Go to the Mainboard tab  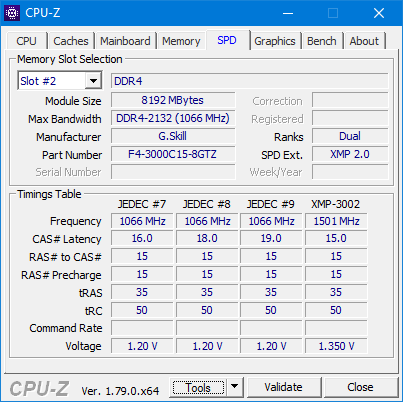(x=125, y=41)
